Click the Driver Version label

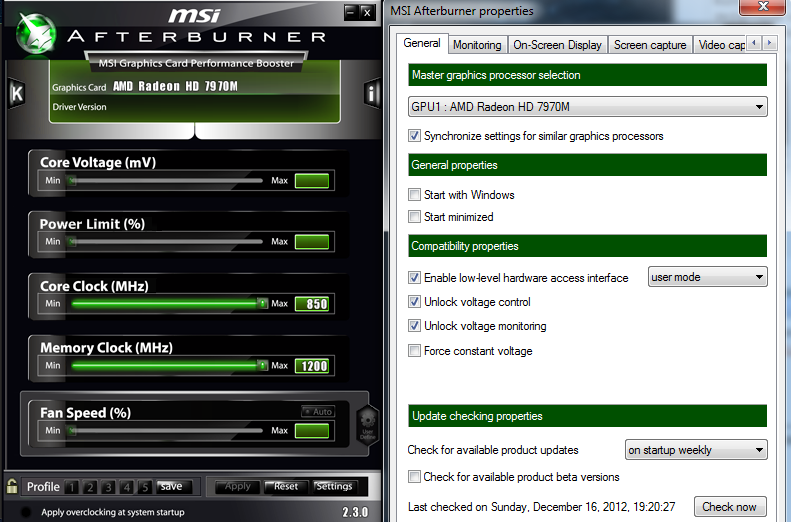click(x=79, y=107)
